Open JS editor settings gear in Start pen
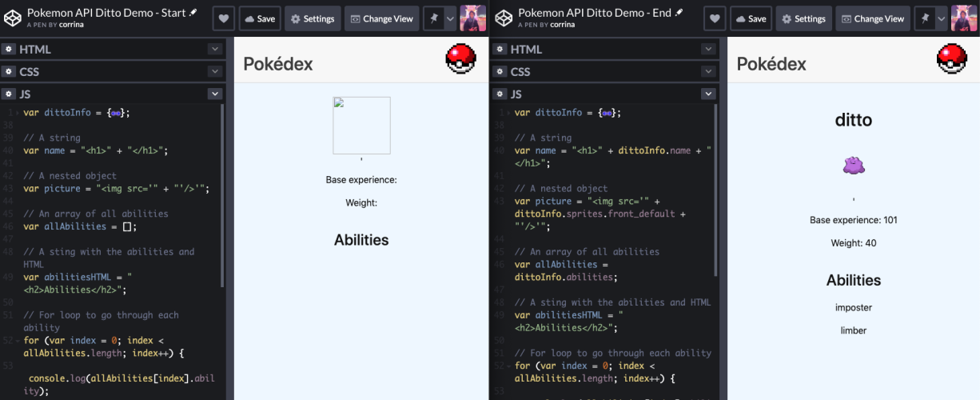Viewport: 980px width, 400px height. pyautogui.click(x=9, y=94)
